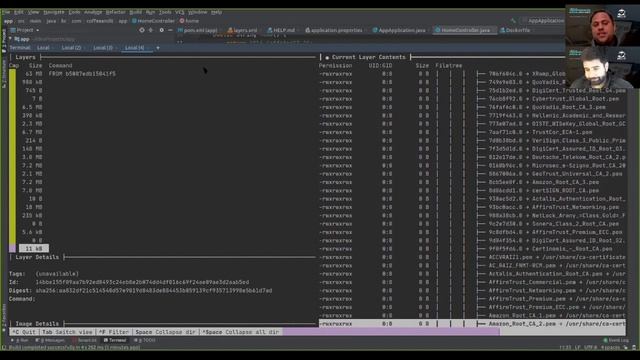
Task: Click the '^C Quit' hint in status line
Action: click(x=23, y=332)
